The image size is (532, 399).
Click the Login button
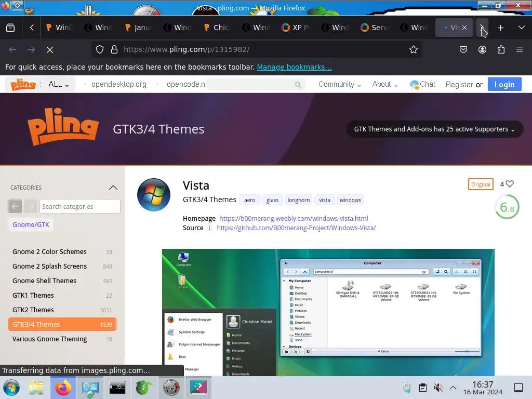[504, 85]
